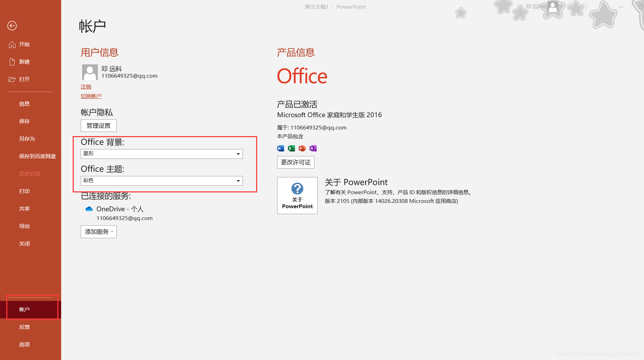Click the house icon beside 开始
The width and height of the screenshot is (644, 360).
click(x=12, y=44)
